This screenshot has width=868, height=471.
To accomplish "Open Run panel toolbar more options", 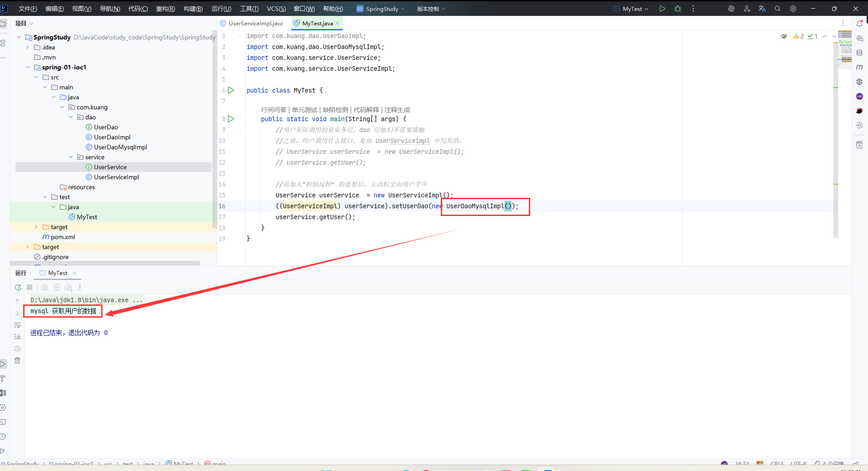I will coord(80,287).
